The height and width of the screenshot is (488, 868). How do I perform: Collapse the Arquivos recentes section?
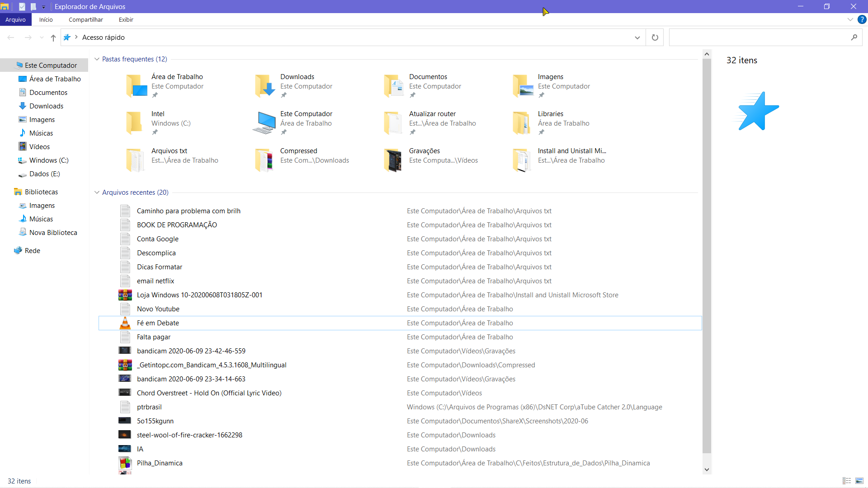pos(97,192)
